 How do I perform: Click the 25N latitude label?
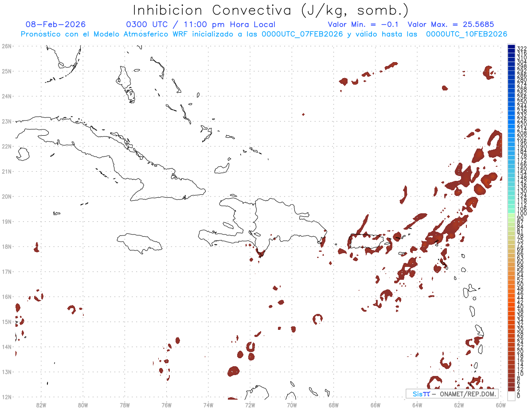click(7, 71)
